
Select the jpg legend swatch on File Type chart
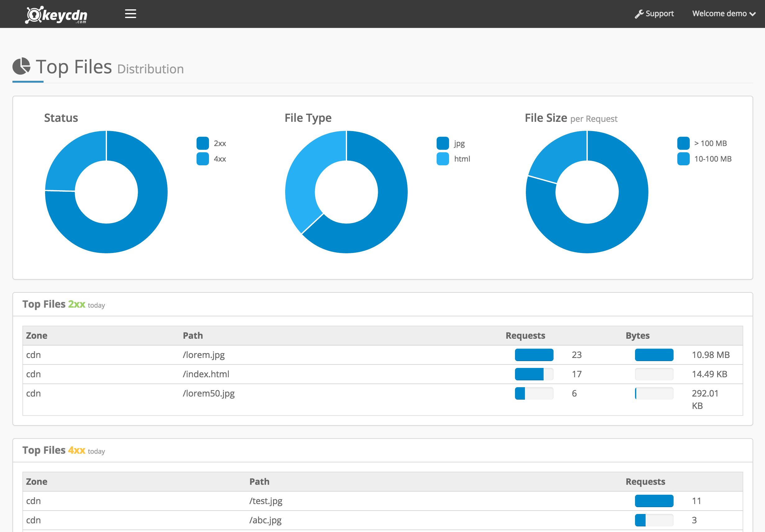pos(443,143)
